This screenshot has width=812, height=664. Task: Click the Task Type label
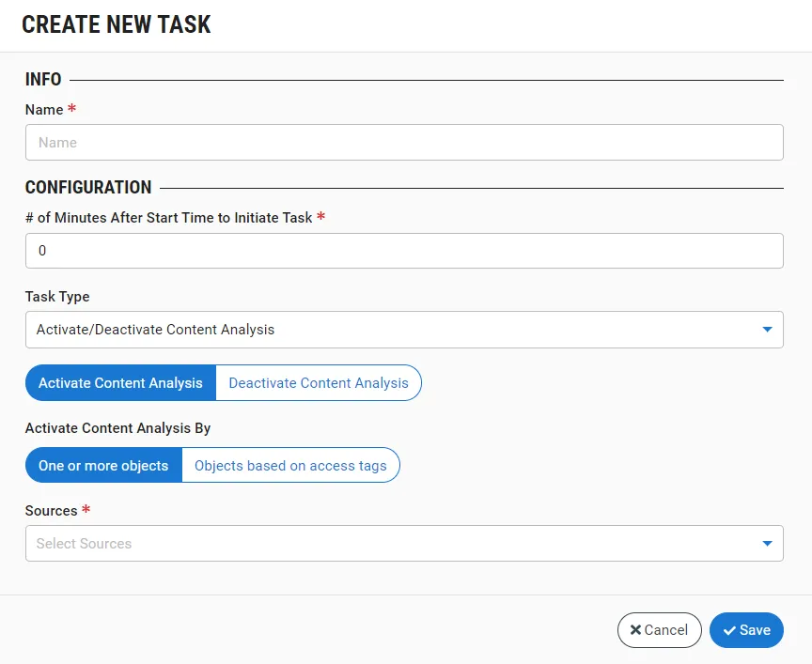pos(57,297)
